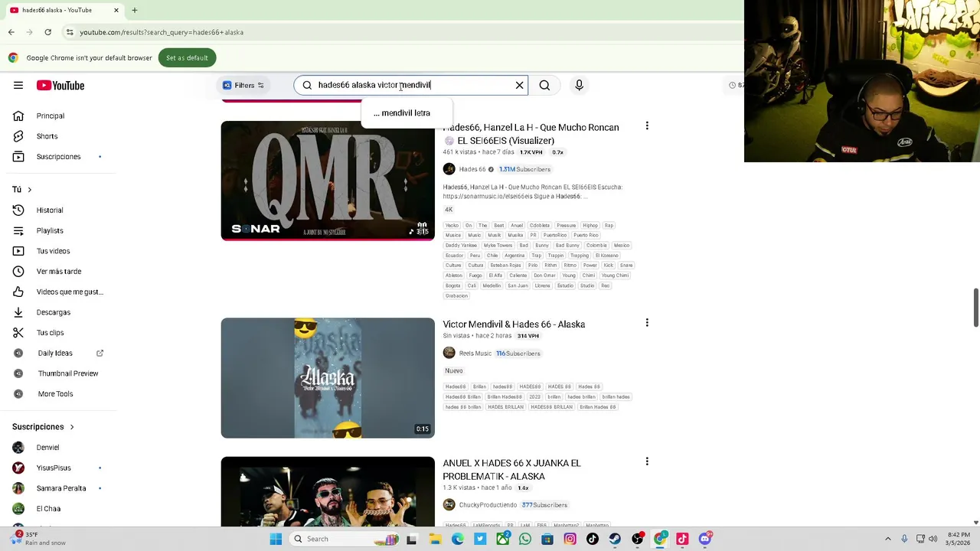Open a new Chrome tab
The image size is (980, 551).
pyautogui.click(x=134, y=10)
